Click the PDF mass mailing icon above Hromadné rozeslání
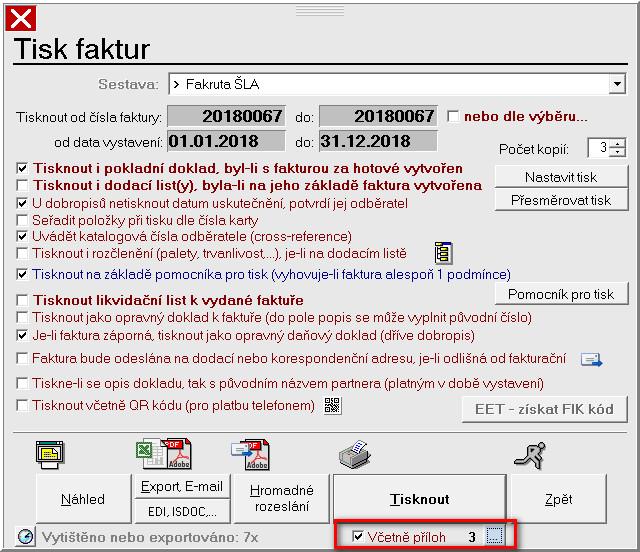The height and width of the screenshot is (552, 640). 251,454
